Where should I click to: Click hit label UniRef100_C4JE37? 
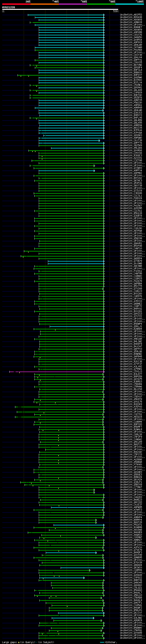131,505
